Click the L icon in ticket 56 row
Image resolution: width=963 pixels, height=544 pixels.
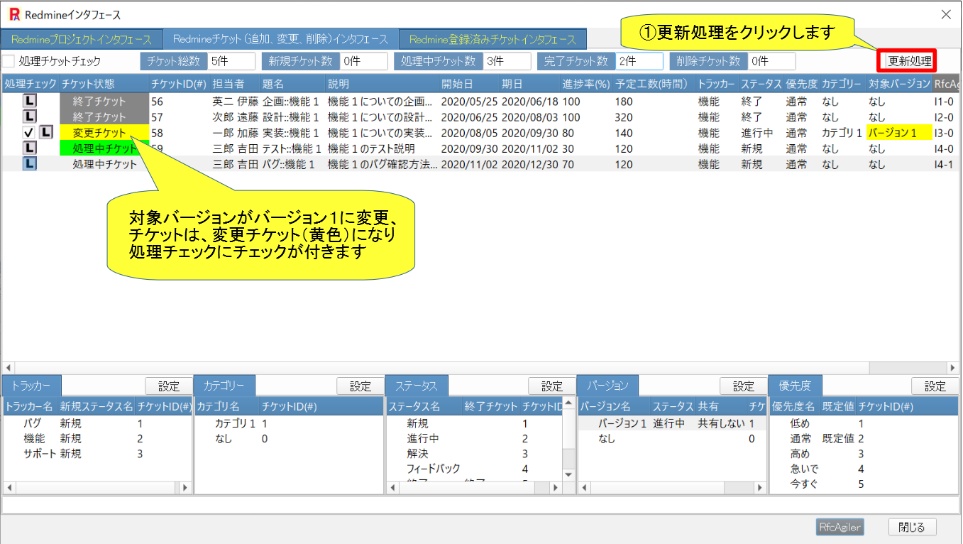click(29, 101)
